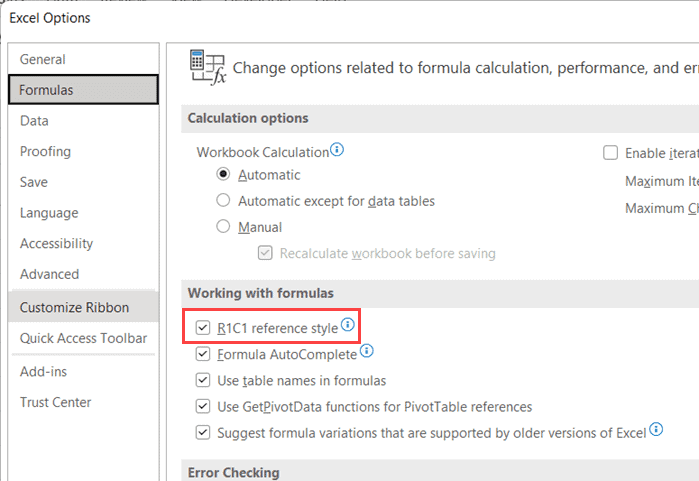Screen dimensions: 699x481
Task: Open Proofing settings in sidebar
Action: pyautogui.click(x=45, y=151)
